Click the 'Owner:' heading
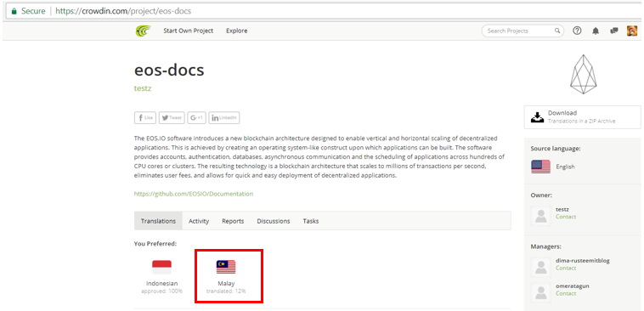This screenshot has height=311, width=644. [x=541, y=195]
